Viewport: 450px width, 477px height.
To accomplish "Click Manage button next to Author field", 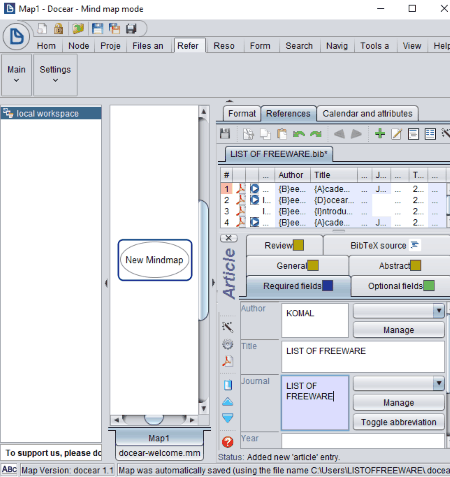I will pos(399,330).
